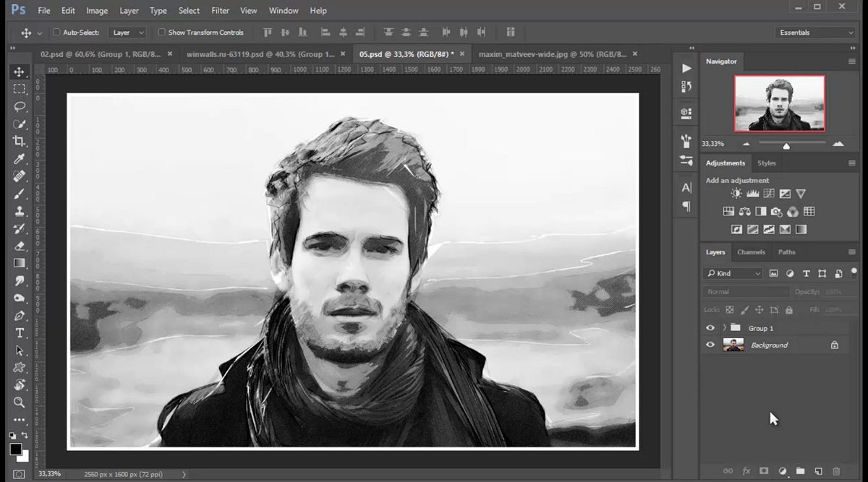Toggle type layer filter in Layers

[x=807, y=274]
